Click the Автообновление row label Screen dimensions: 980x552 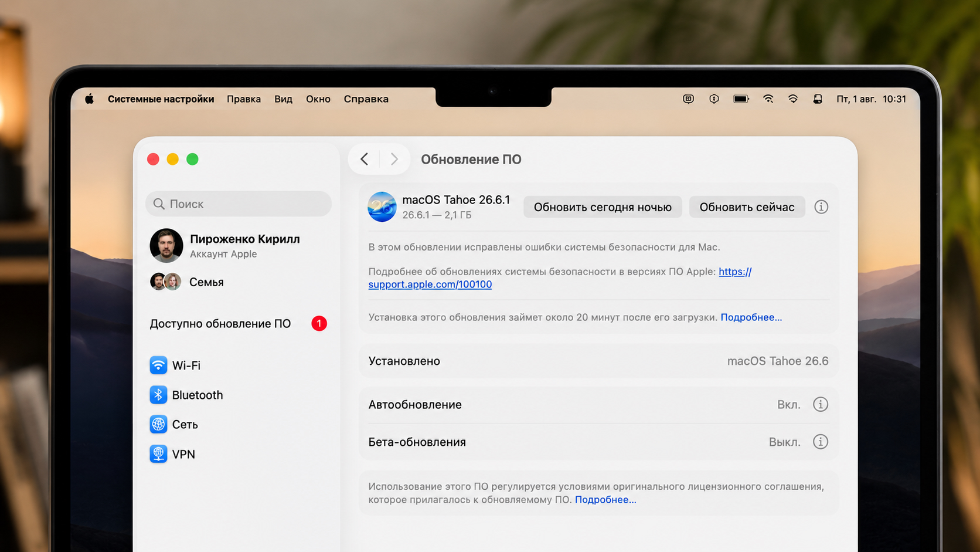[415, 405]
